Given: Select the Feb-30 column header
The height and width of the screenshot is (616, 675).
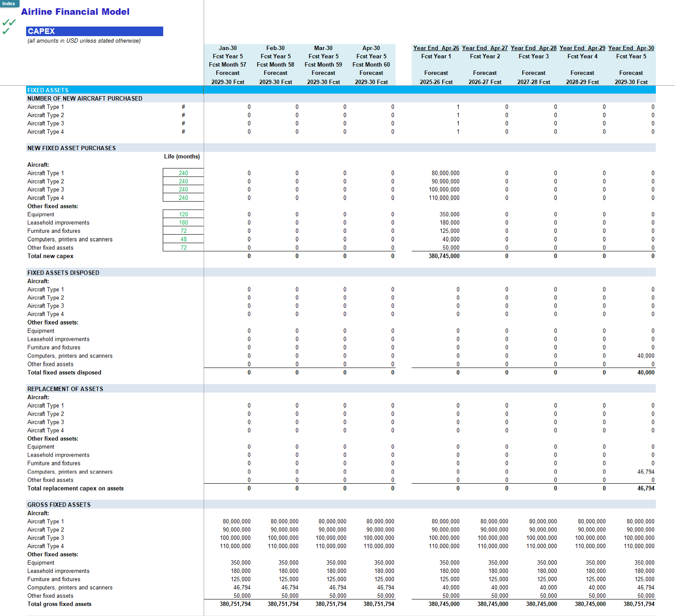Looking at the screenshot, I should click(275, 48).
